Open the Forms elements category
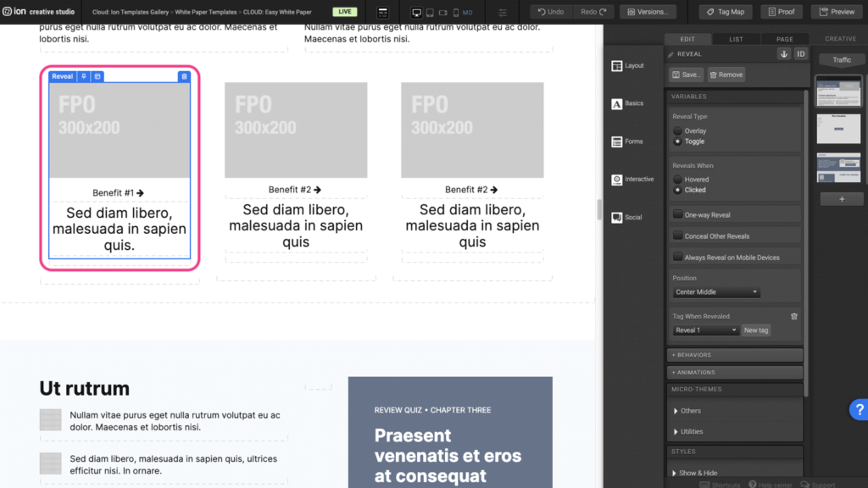Viewport: 868px width, 488px height. (627, 141)
